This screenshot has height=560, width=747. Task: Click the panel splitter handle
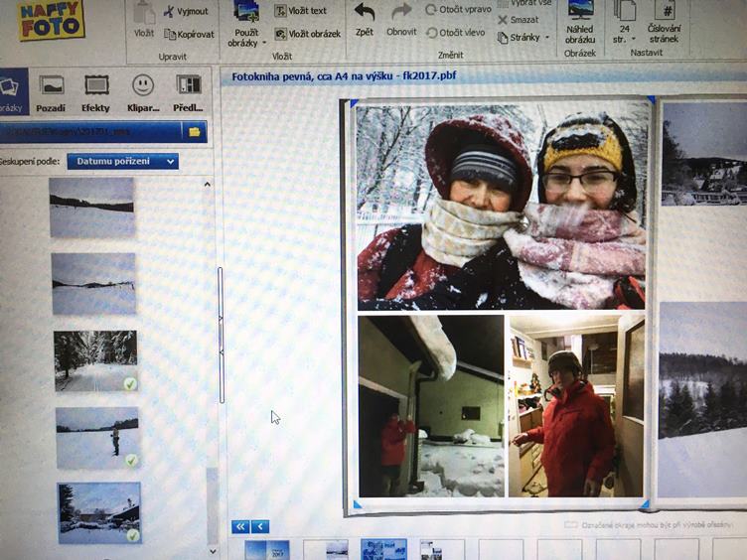(x=222, y=335)
